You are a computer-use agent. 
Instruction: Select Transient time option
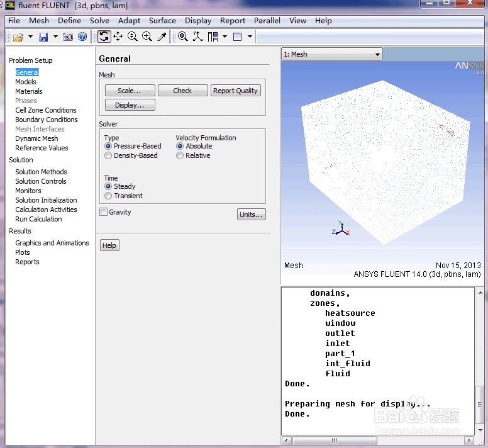point(108,196)
